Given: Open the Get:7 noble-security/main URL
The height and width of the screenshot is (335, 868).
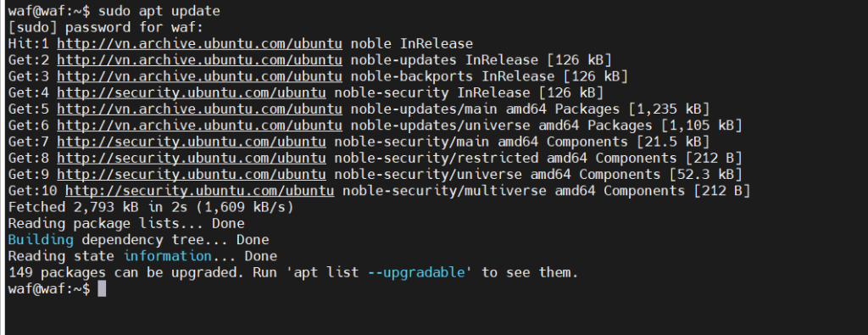Looking at the screenshot, I should coord(192,142).
